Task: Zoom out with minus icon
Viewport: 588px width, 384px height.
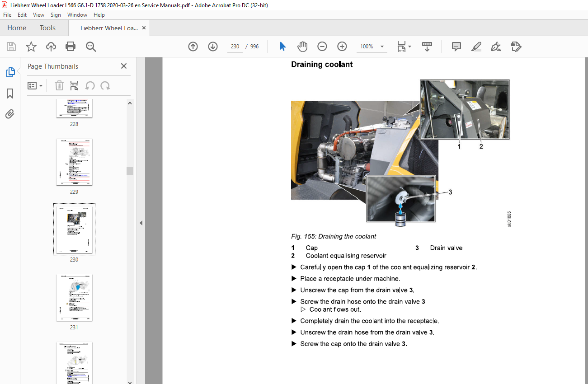Action: [x=322, y=47]
